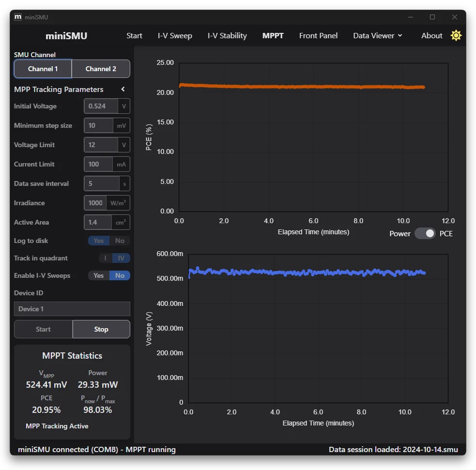The image size is (476, 470).
Task: Disable I-V Sweeps with No
Action: [120, 275]
